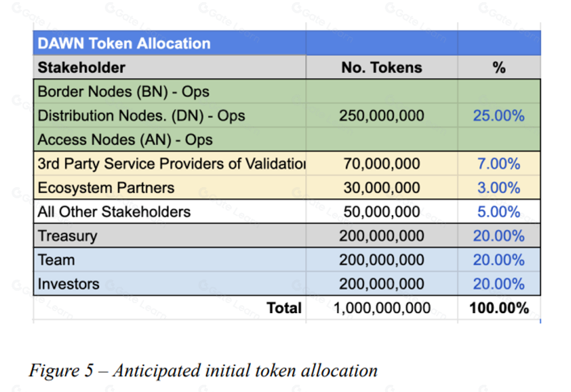Click the Ecosystem Partners cell
This screenshot has width=571, height=392.
point(170,188)
